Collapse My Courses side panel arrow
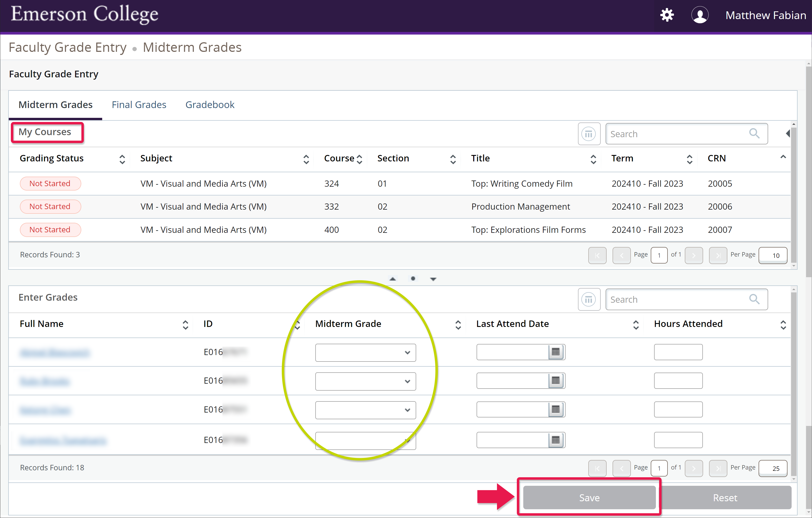This screenshot has width=812, height=518. point(787,134)
